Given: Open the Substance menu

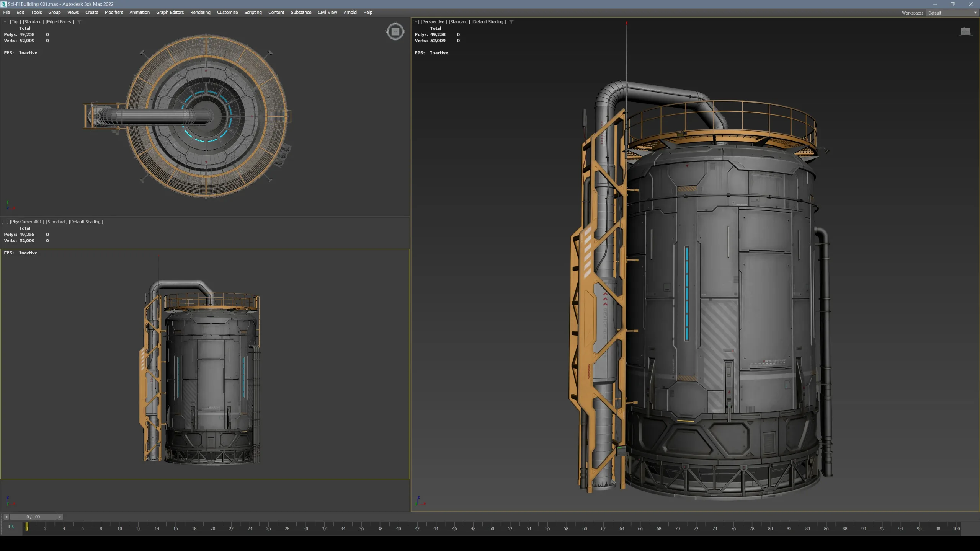Looking at the screenshot, I should [x=301, y=13].
